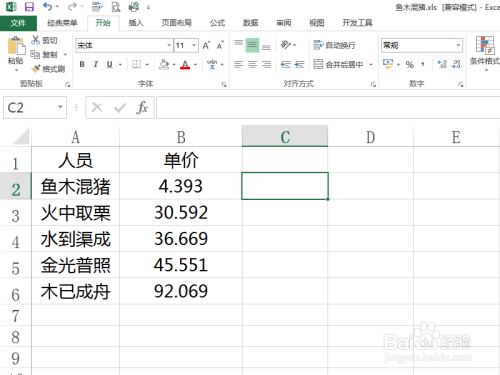Image resolution: width=500 pixels, height=375 pixels.
Task: Switch to the 公式 formulas tab
Action: point(218,23)
